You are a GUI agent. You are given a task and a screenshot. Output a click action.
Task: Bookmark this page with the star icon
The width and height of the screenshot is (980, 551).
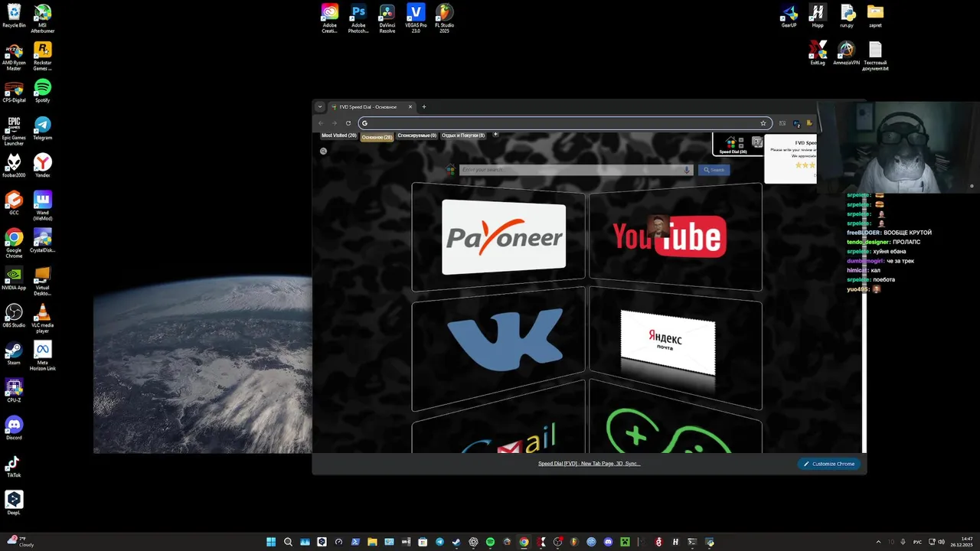tap(763, 123)
